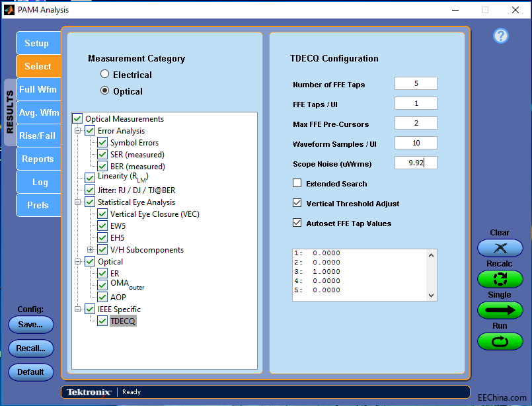The image size is (532, 406).
Task: Open the Log tab
Action: tap(38, 182)
